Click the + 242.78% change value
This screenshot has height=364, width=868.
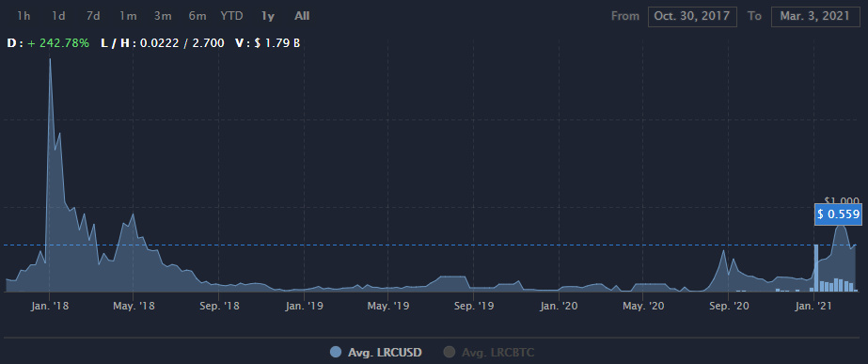point(58,42)
